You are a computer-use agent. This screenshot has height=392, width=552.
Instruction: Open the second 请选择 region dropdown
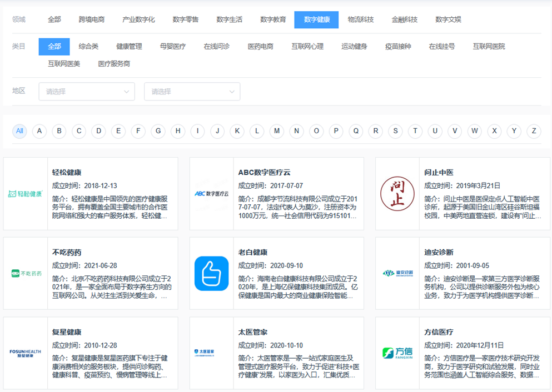tap(192, 92)
